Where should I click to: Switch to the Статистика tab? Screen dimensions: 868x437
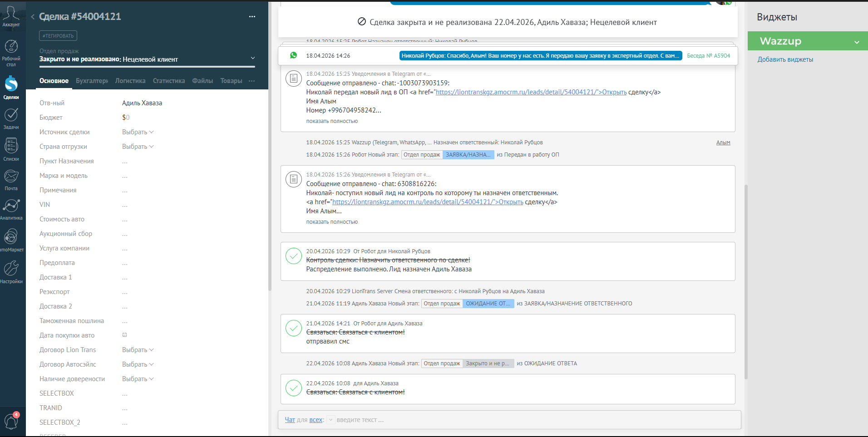tap(169, 81)
